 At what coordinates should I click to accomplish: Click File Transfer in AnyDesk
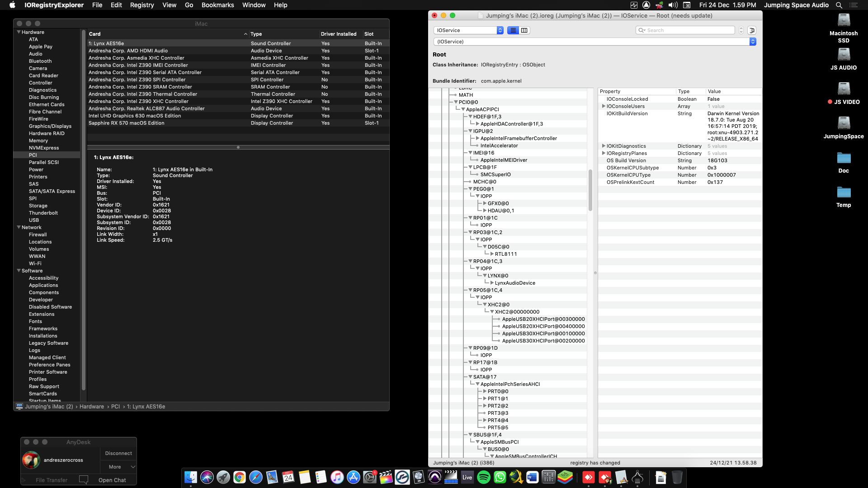click(52, 480)
